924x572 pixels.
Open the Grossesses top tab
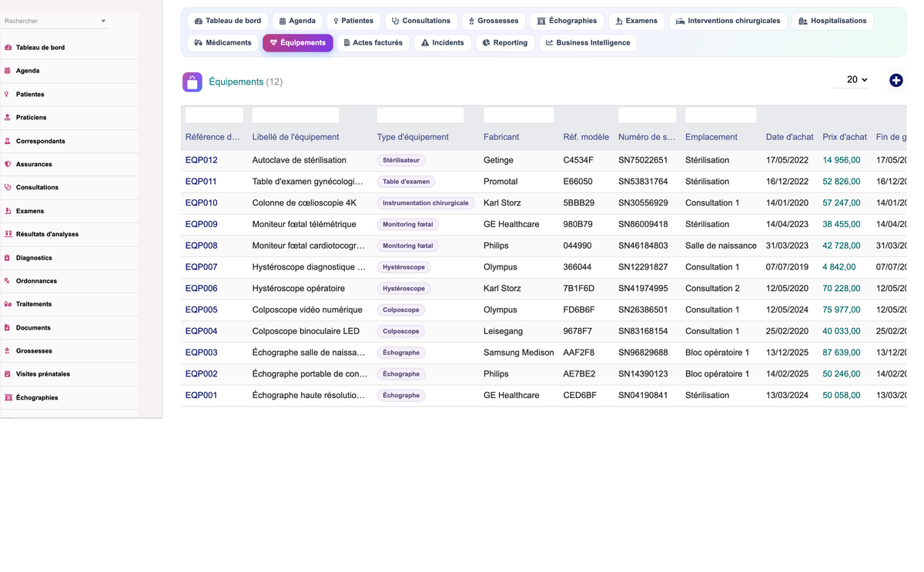pos(494,21)
